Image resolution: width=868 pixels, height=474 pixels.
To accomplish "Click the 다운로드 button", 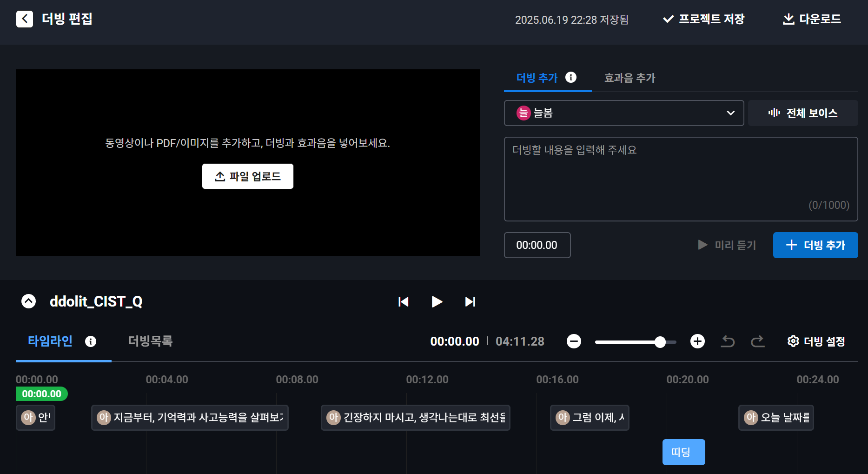I will pyautogui.click(x=812, y=19).
